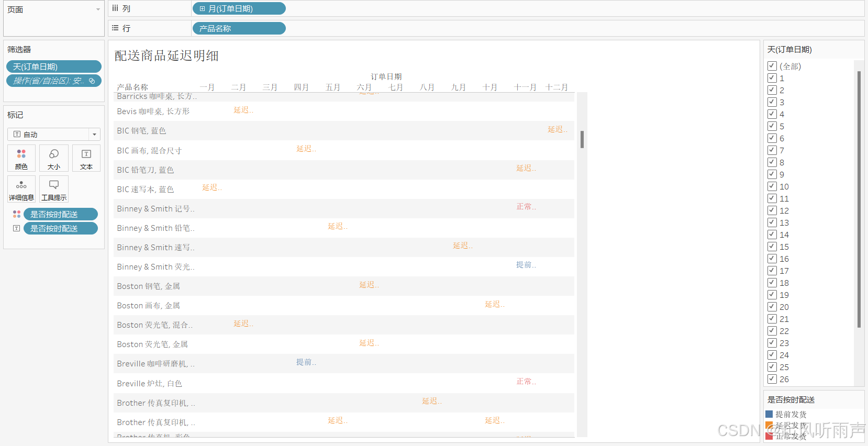Screen dimensions: 868x446
Task: Click the 配送商品延迟明细 sheet title
Action: pos(166,55)
